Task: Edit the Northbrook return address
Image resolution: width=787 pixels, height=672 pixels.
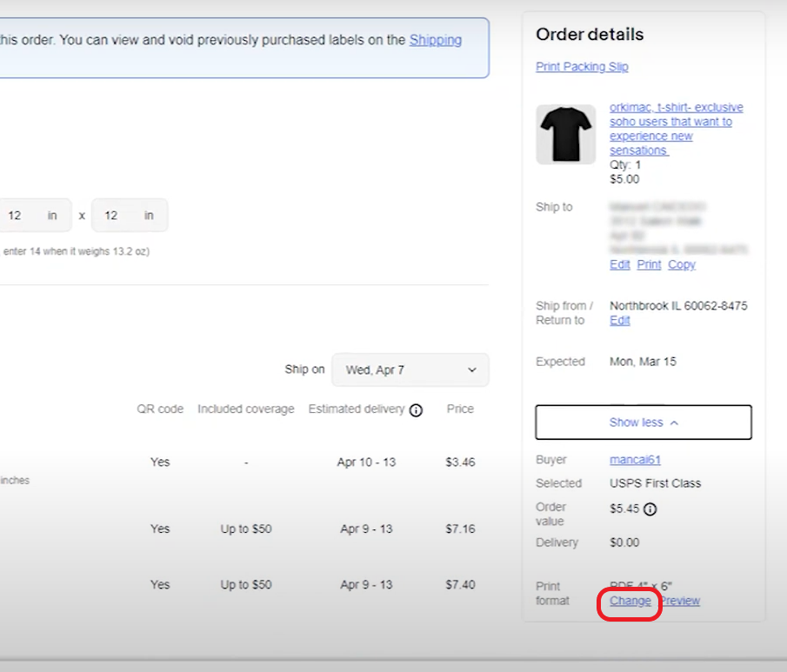Action: tap(619, 320)
